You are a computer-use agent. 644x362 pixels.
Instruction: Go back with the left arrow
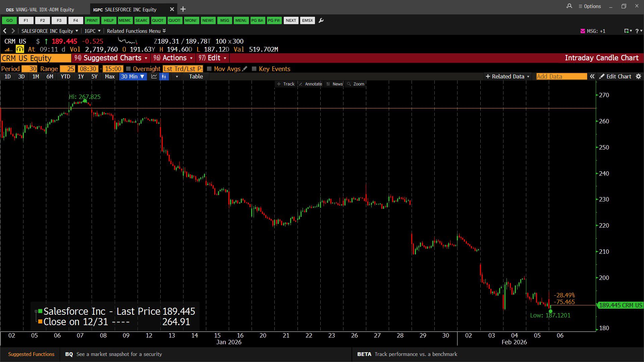[5, 31]
